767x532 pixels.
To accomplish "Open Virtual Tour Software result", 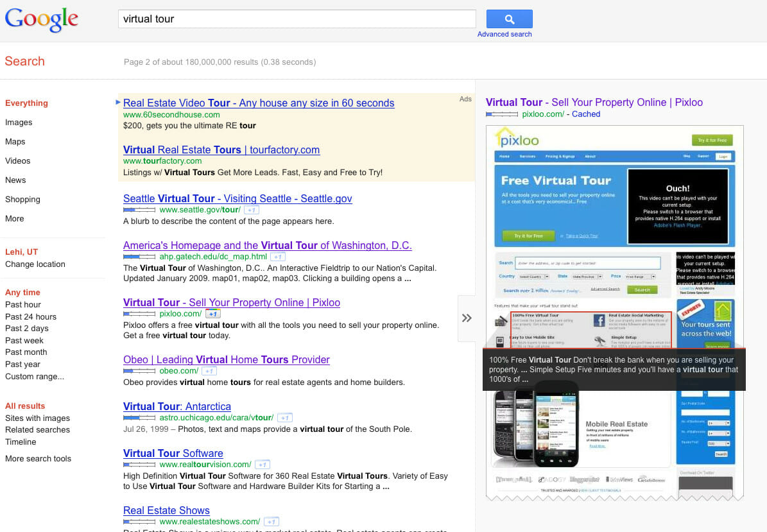I will point(173,454).
